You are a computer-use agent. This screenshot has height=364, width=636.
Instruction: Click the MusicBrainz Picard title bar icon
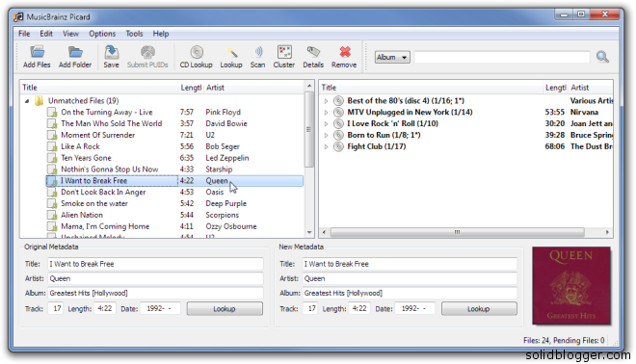point(18,17)
